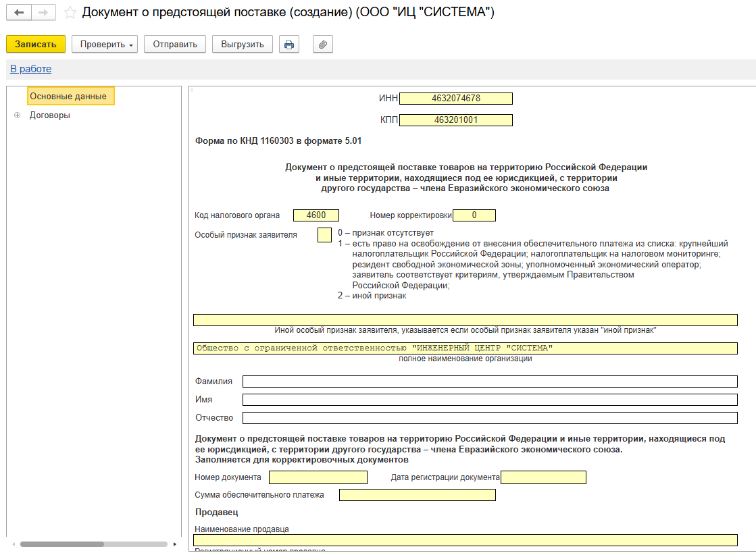This screenshot has height=553, width=756.
Task: Click the Фамилия input field
Action: (x=489, y=381)
